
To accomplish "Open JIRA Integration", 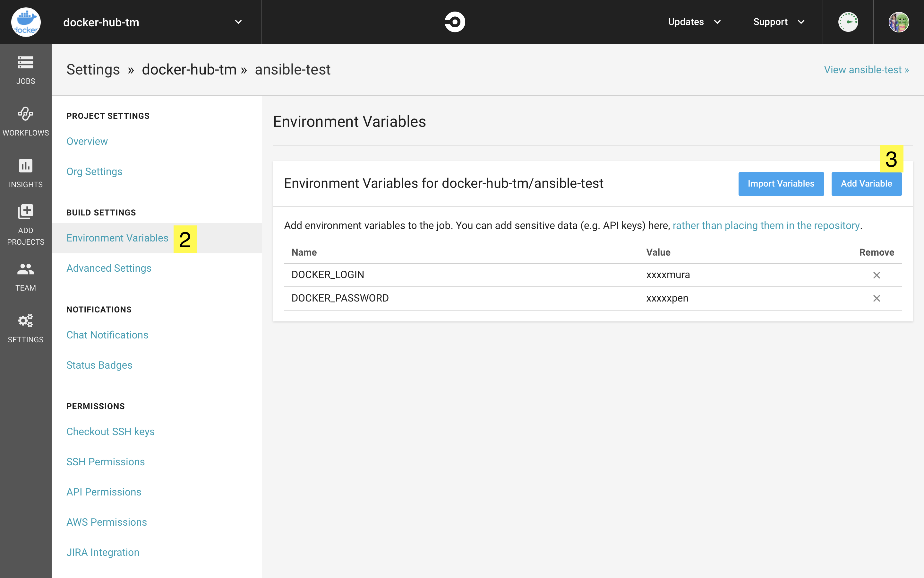I will tap(103, 552).
